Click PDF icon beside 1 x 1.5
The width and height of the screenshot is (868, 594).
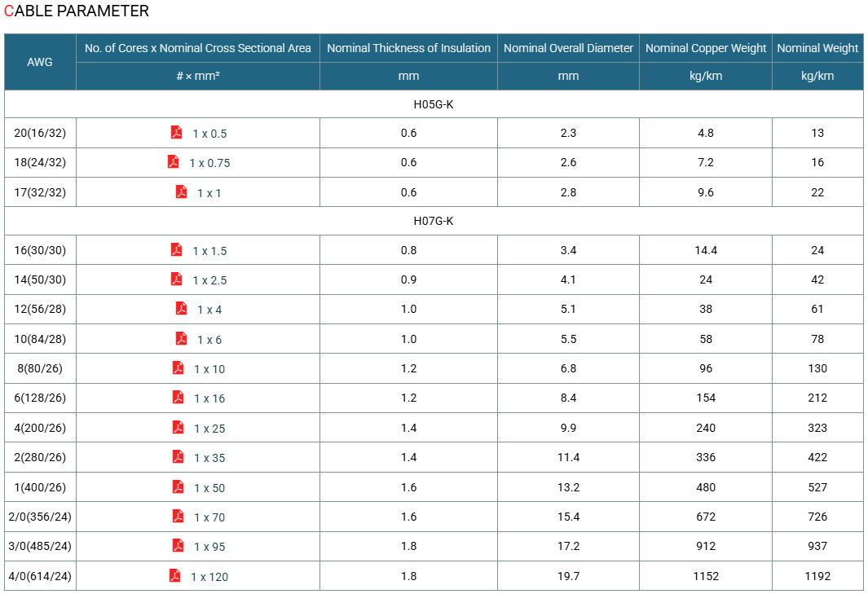176,249
